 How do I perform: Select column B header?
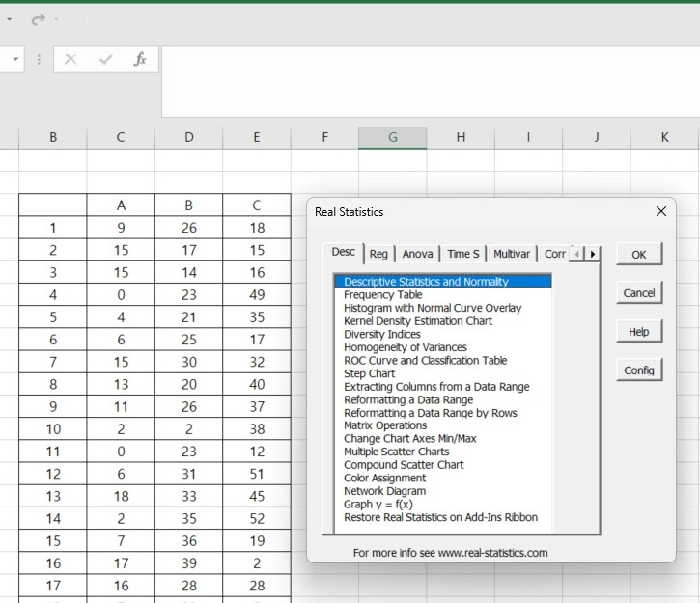pyautogui.click(x=53, y=137)
